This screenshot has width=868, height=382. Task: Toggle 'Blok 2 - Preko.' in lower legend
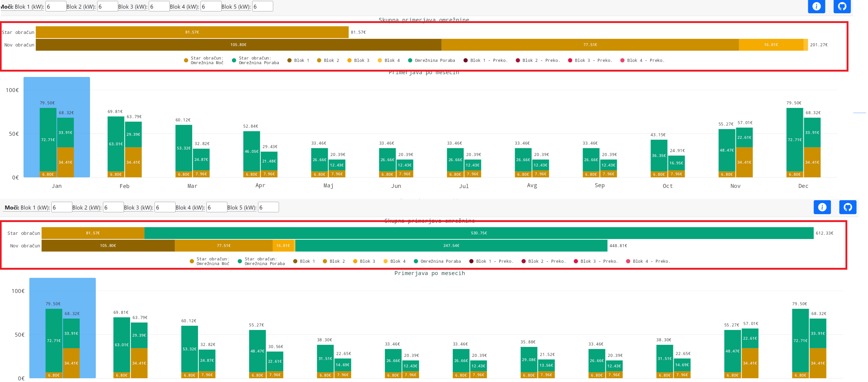click(543, 261)
